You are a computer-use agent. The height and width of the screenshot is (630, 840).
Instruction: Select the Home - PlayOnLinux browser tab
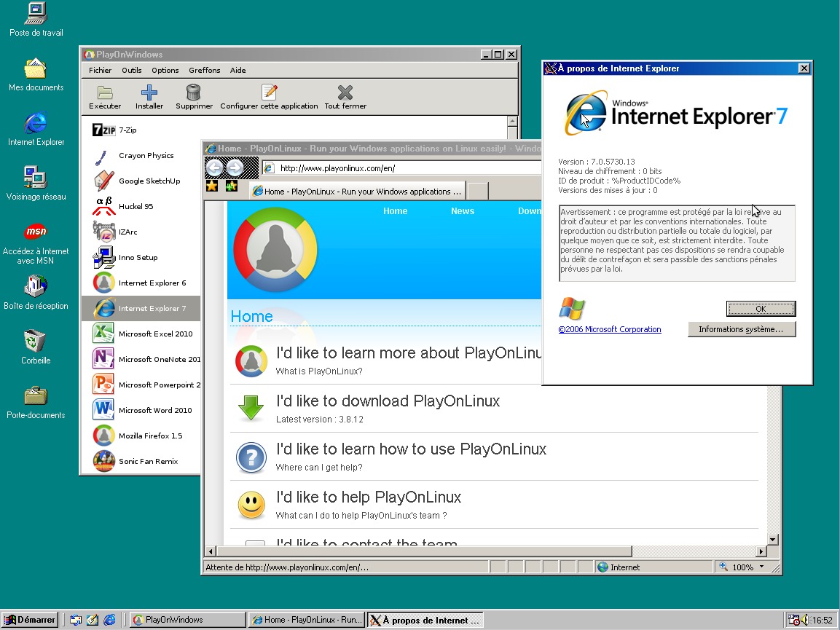tap(356, 190)
